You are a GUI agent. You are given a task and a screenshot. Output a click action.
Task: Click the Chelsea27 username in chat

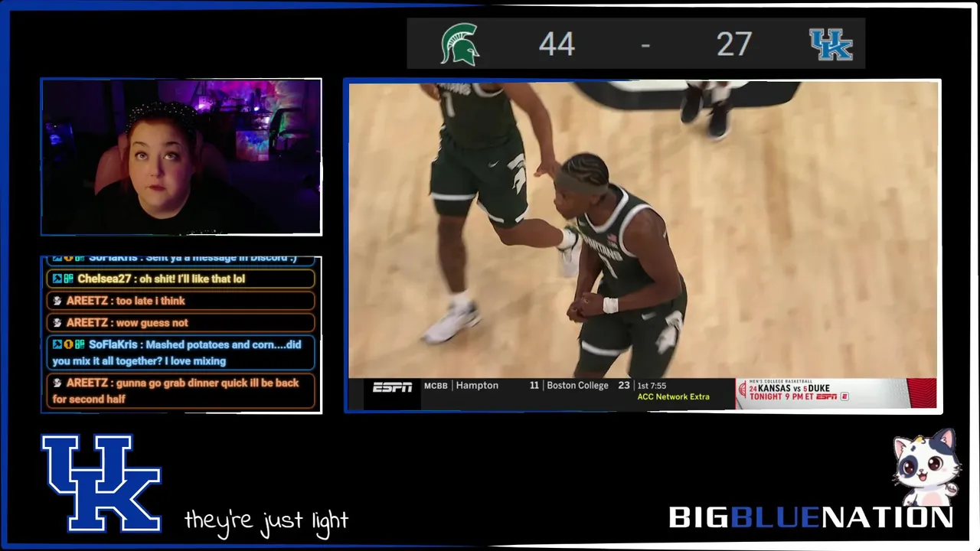[x=105, y=279]
